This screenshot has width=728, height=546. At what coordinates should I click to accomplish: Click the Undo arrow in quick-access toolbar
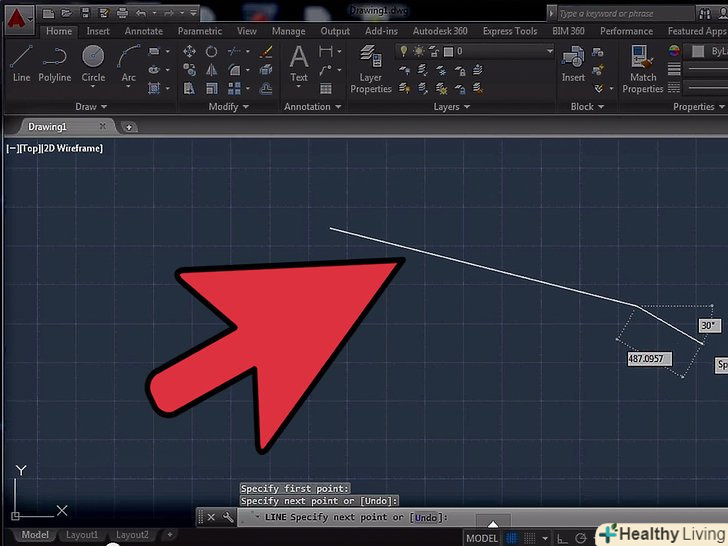coord(141,13)
